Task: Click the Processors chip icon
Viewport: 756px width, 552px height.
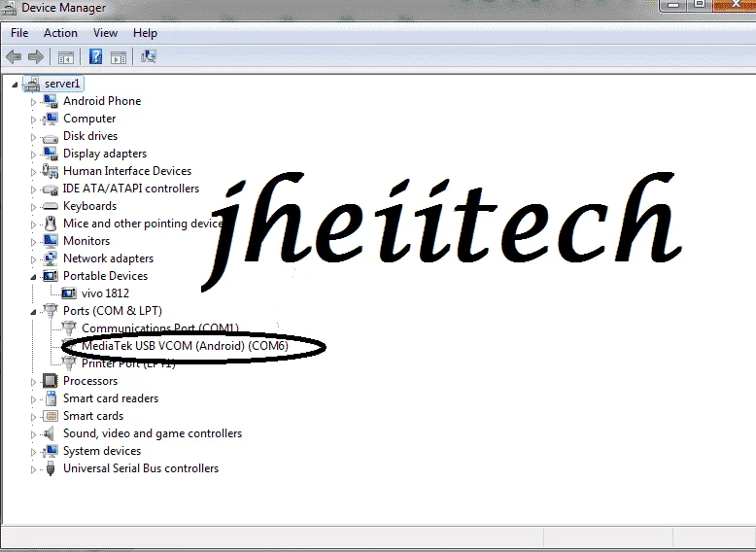Action: [51, 381]
